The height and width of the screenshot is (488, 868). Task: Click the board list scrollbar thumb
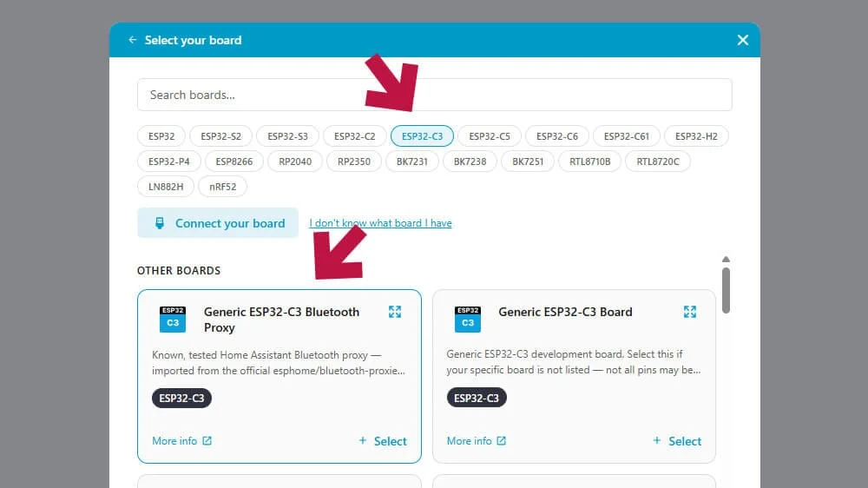[x=726, y=291]
